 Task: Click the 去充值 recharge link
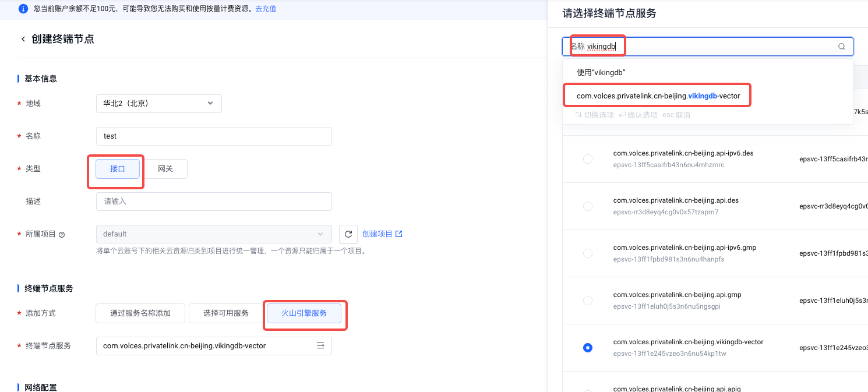[266, 9]
